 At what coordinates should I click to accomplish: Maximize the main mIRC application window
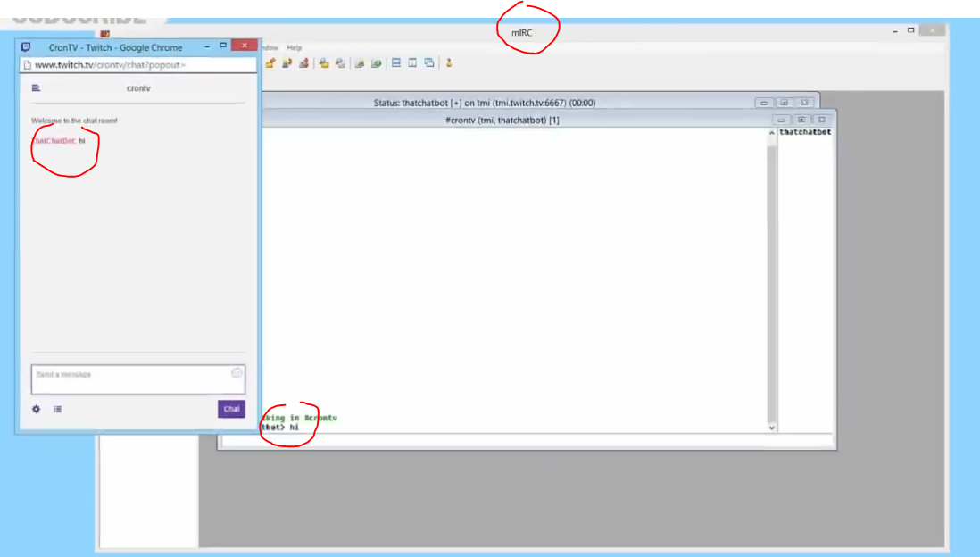911,30
